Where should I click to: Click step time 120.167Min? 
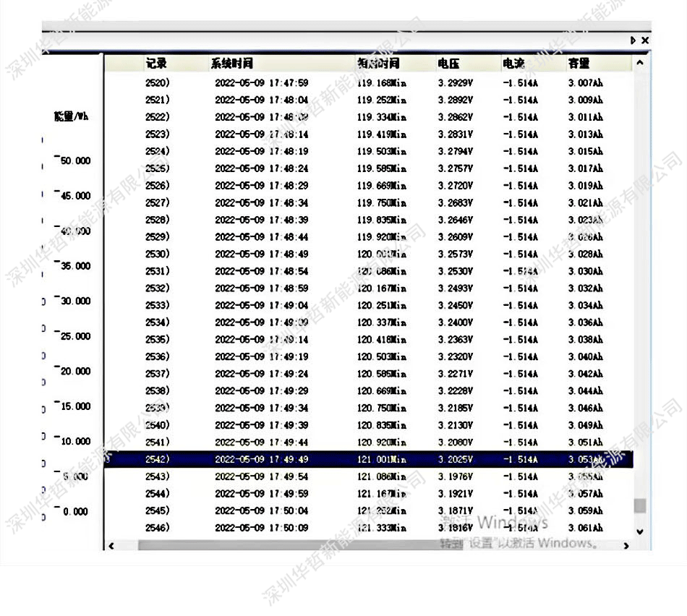[x=382, y=288]
